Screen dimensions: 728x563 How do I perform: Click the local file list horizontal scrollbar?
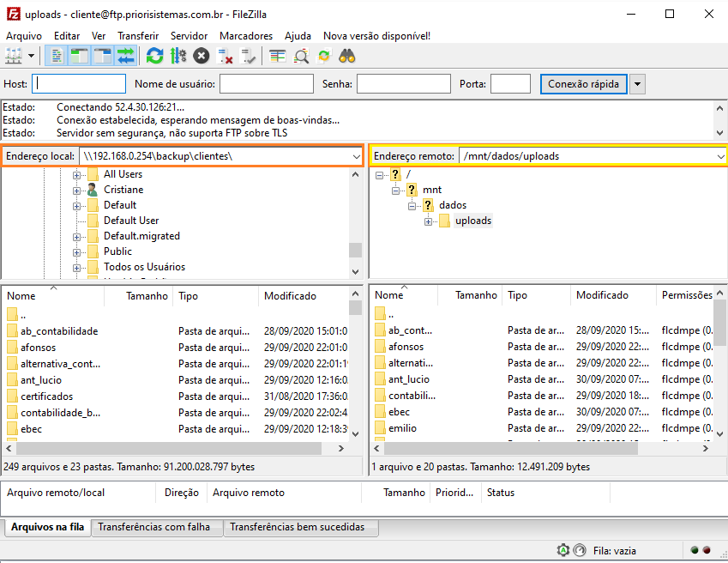pos(169,448)
